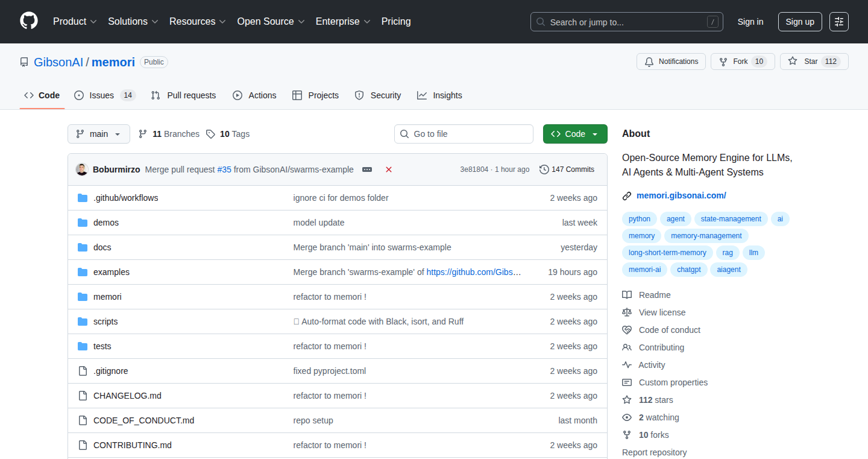
Task: Click the watching eye icon
Action: [627, 417]
